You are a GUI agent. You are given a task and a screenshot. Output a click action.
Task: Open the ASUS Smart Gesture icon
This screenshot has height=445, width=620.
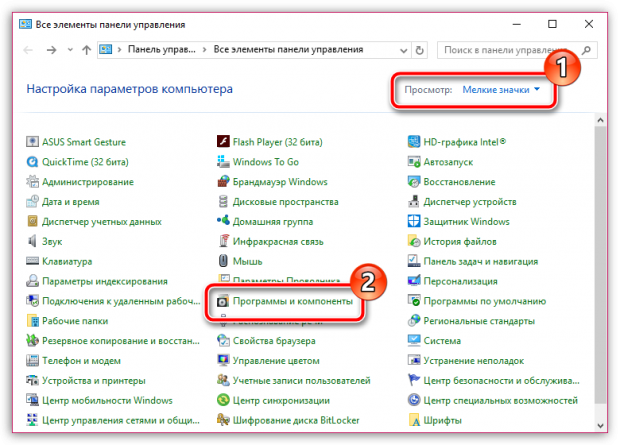coord(32,142)
